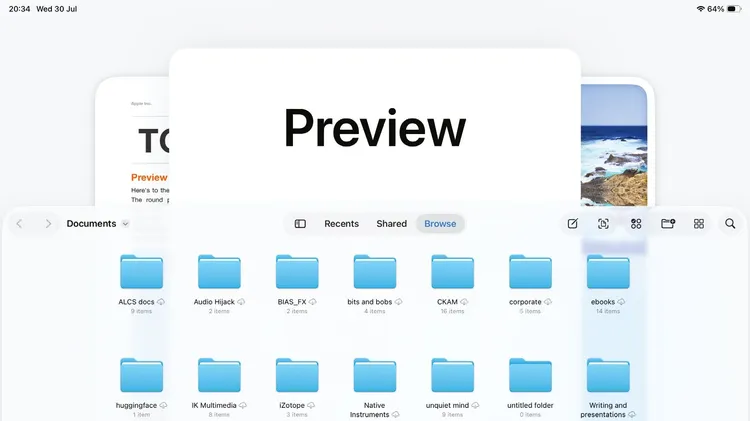Tap the Wi-Fi status icon
The height and width of the screenshot is (421, 750).
(x=701, y=9)
